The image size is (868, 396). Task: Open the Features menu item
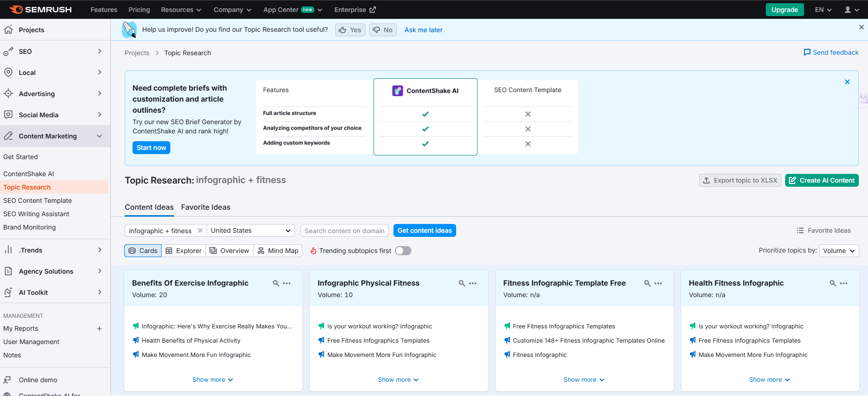pyautogui.click(x=104, y=10)
